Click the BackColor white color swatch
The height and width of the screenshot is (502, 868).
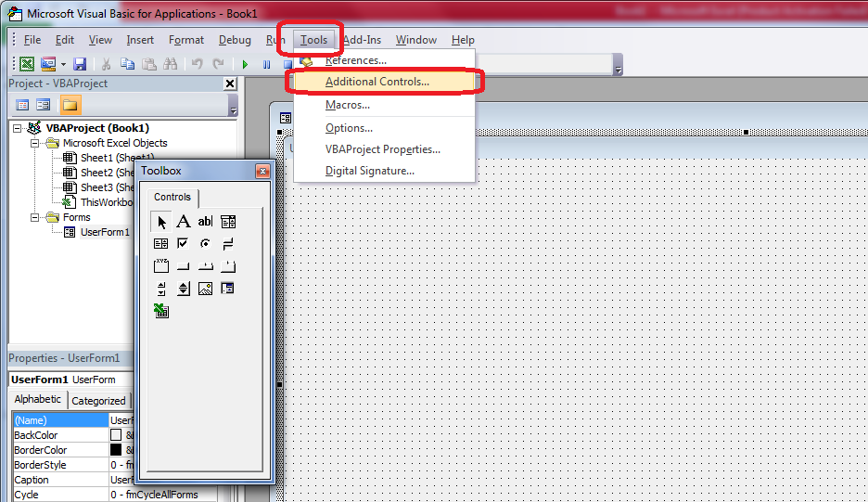116,435
